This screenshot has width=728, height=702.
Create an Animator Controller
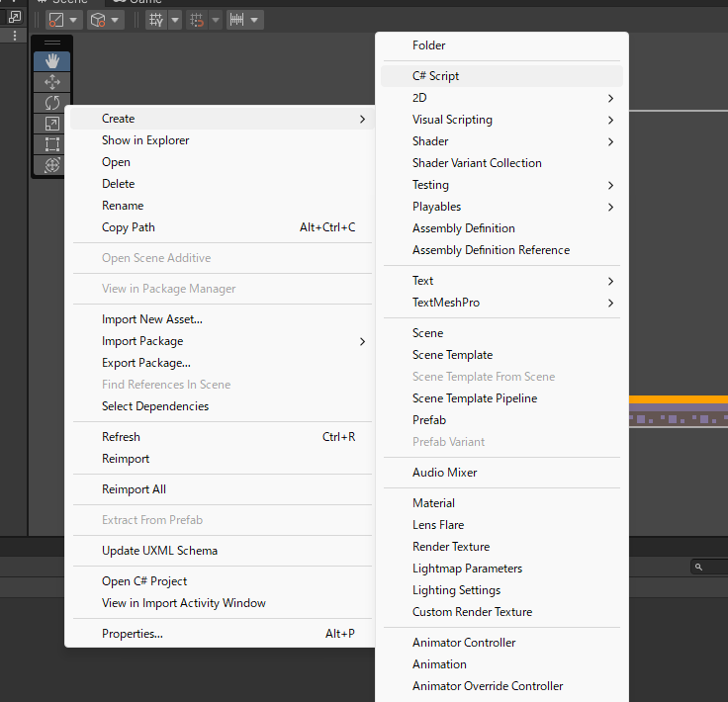[x=501, y=643]
